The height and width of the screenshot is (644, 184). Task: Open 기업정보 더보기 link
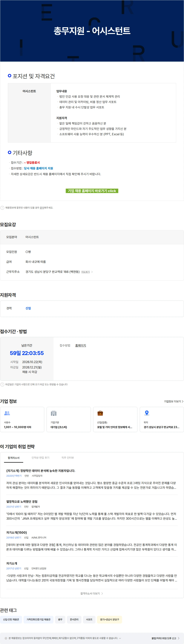click(x=173, y=401)
